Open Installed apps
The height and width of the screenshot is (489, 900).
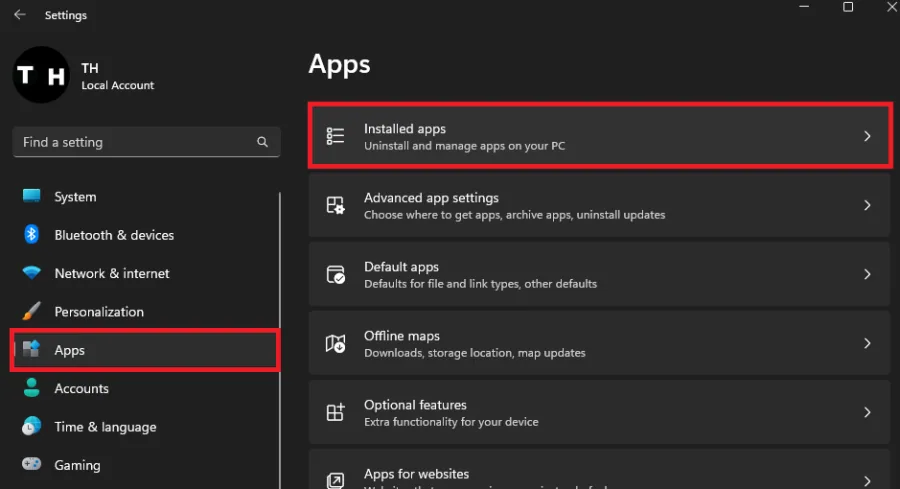coord(600,136)
